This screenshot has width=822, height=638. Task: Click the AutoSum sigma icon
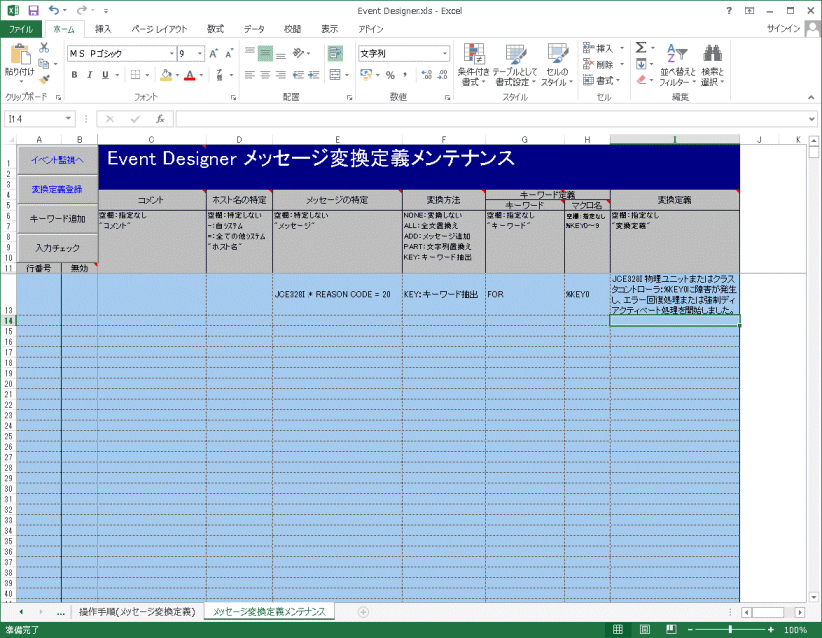click(641, 48)
